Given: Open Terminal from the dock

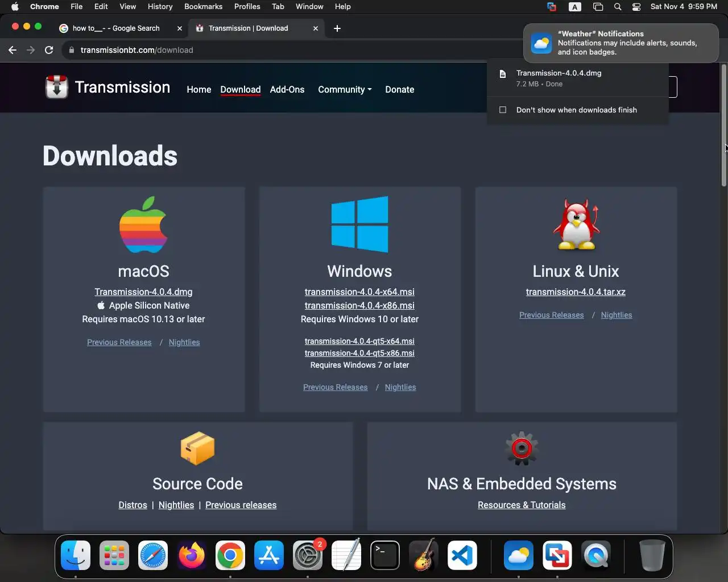Looking at the screenshot, I should tap(385, 555).
